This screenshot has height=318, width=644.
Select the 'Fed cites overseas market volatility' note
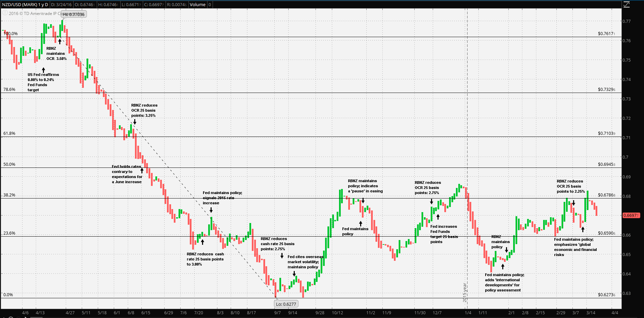305,262
